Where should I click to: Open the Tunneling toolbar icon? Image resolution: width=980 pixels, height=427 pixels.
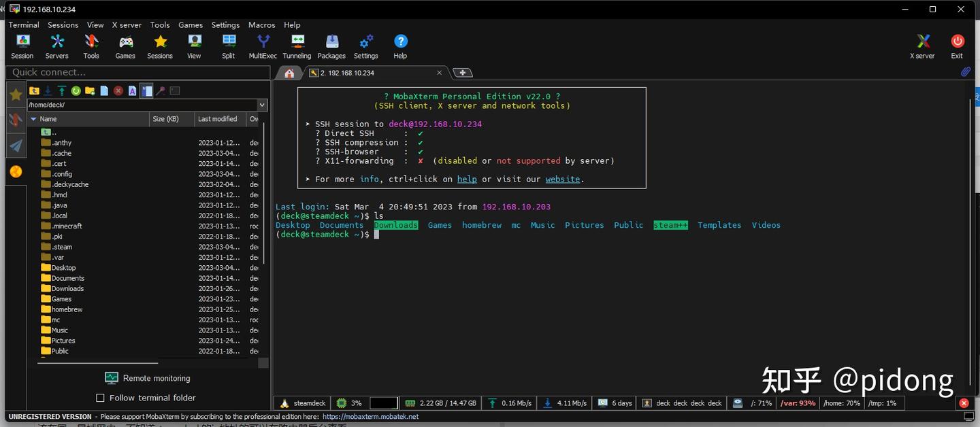pos(297,46)
